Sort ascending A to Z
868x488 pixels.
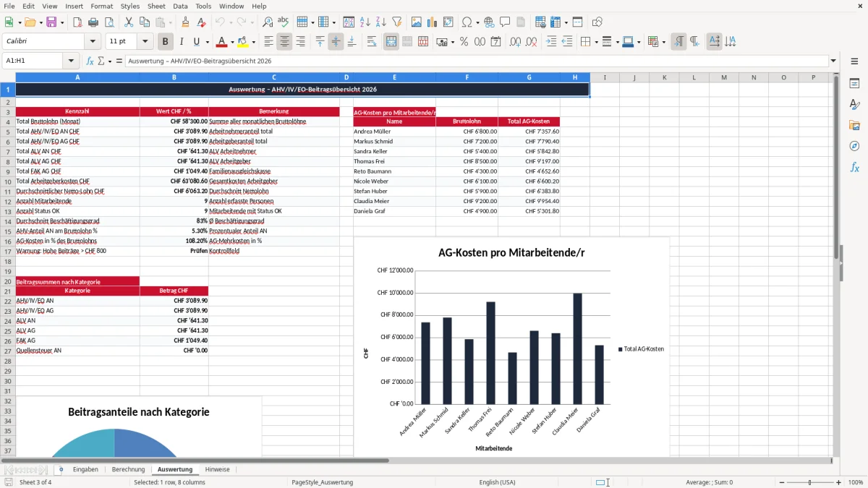coord(365,22)
